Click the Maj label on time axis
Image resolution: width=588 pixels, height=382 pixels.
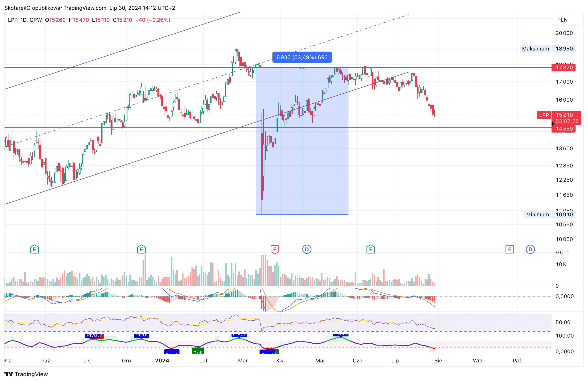click(x=320, y=360)
